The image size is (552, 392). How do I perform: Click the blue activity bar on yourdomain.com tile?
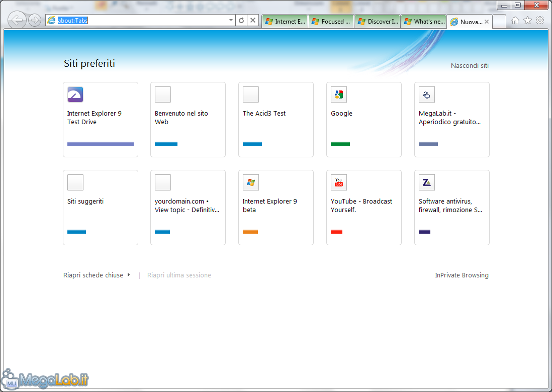click(162, 232)
